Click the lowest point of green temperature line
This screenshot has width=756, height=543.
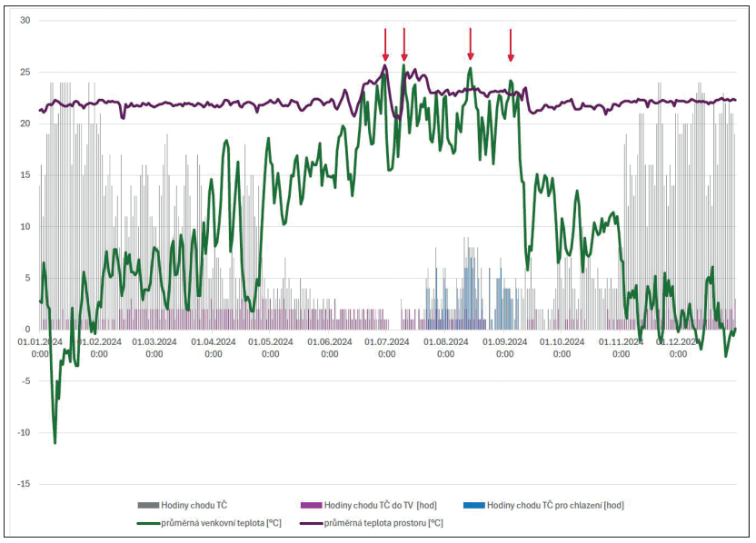point(55,442)
